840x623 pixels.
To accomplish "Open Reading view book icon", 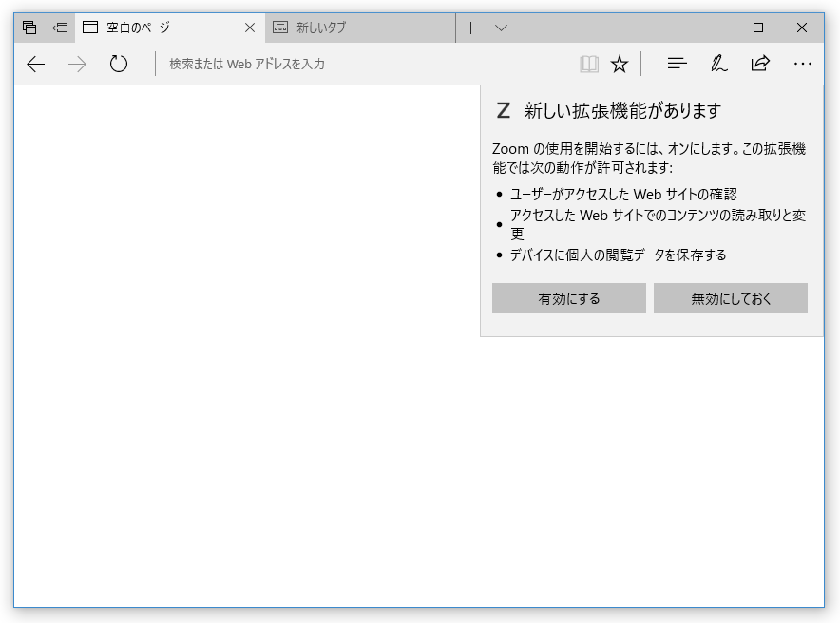I will pos(589,65).
